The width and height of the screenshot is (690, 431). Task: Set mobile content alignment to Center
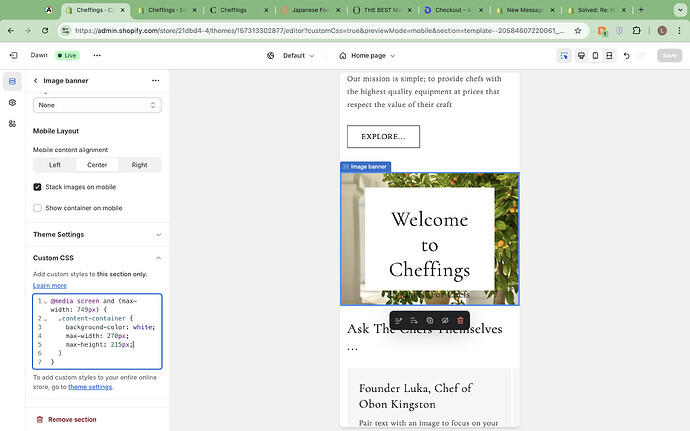pyautogui.click(x=97, y=165)
